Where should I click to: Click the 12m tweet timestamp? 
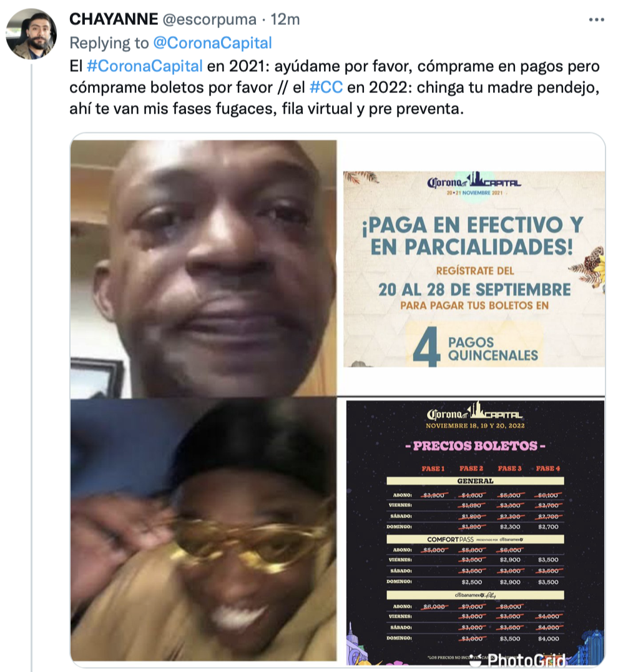coord(285,19)
